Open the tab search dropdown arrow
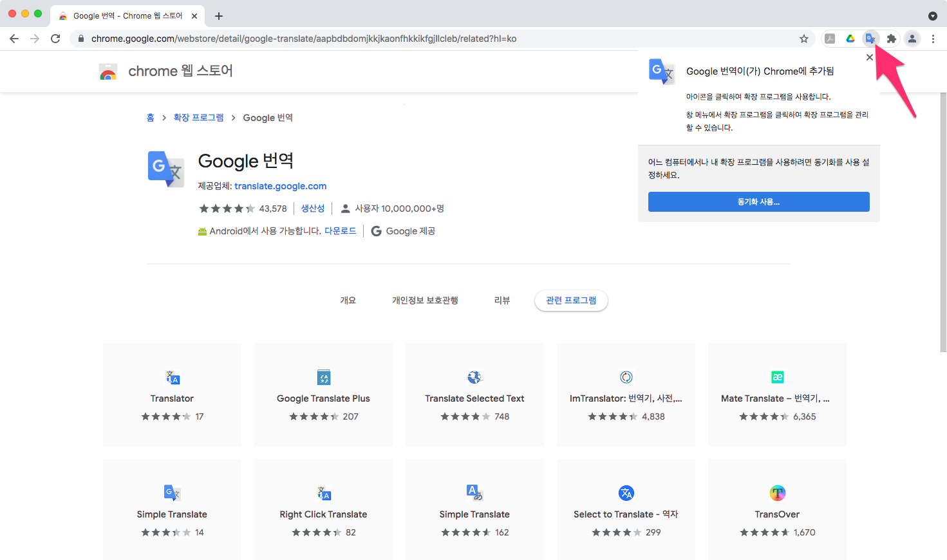This screenshot has width=947, height=560. (933, 16)
